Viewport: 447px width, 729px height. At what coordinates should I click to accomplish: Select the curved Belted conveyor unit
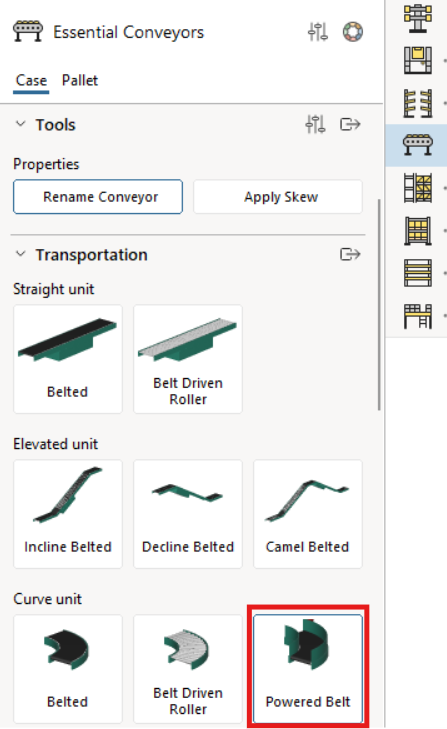(67, 669)
